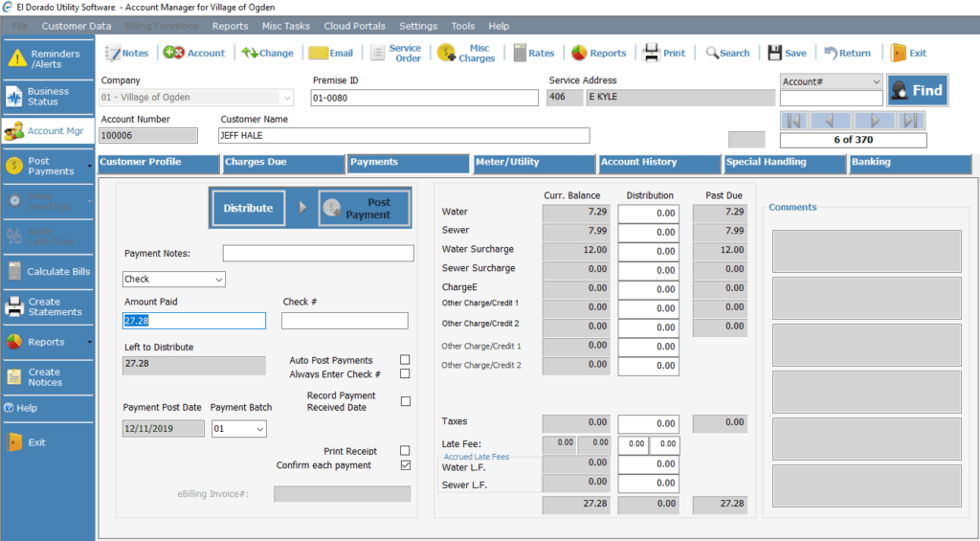Image resolution: width=980 pixels, height=541 pixels.
Task: Click the Payment Notes field
Action: pos(318,254)
